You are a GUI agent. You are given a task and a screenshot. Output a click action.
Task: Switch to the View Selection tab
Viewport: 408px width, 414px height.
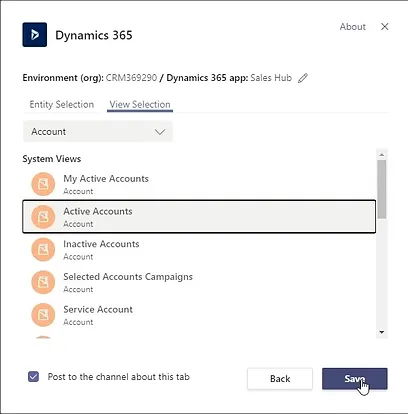click(140, 104)
